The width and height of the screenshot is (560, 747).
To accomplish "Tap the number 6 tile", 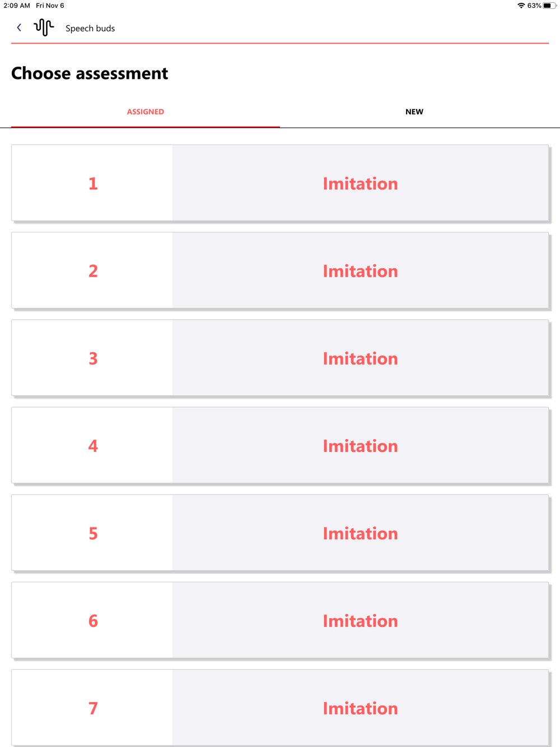I will tap(93, 620).
